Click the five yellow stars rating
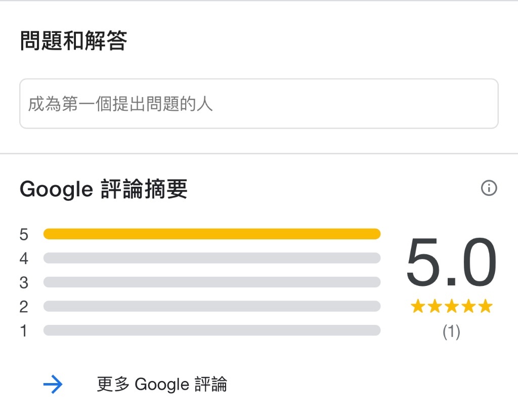This screenshot has width=518, height=420. pos(452,306)
